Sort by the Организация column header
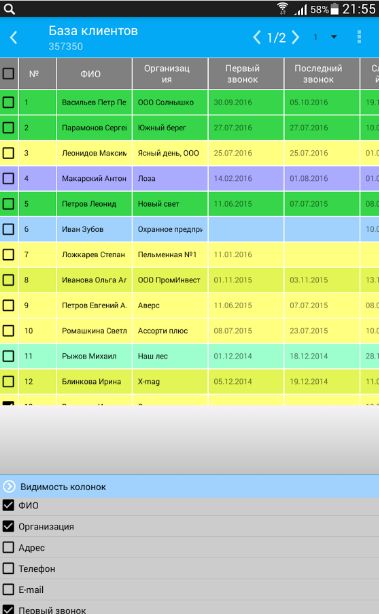This screenshot has height=614, width=379. click(x=170, y=74)
